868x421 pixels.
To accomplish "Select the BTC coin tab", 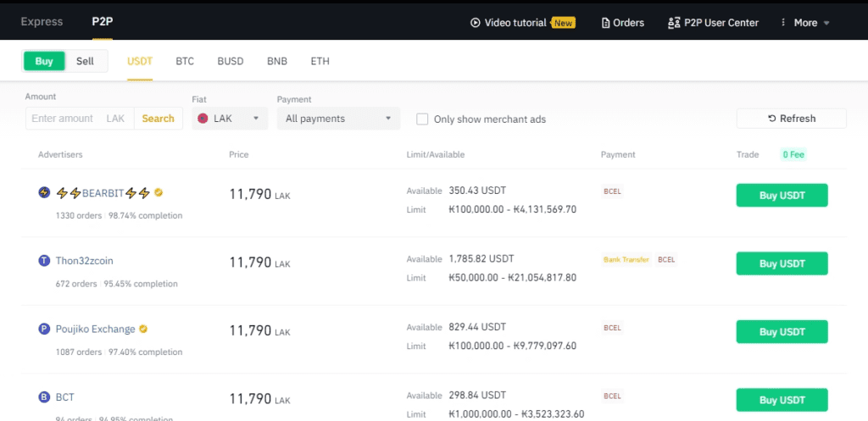I will (185, 61).
